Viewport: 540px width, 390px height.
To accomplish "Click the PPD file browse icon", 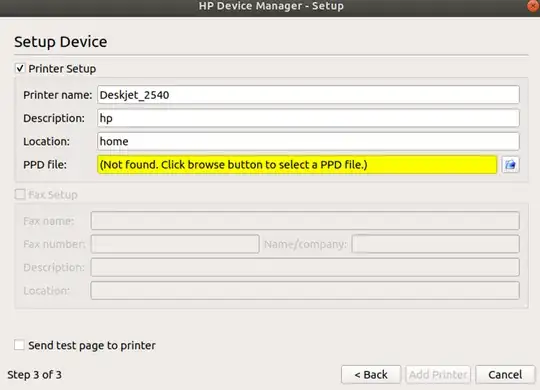I will 510,165.
